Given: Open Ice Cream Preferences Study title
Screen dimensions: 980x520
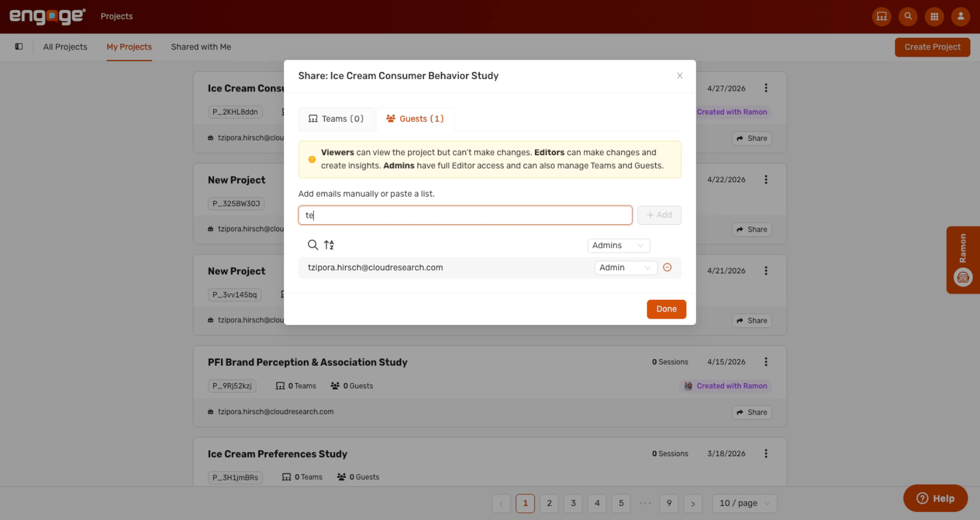Looking at the screenshot, I should [x=277, y=454].
